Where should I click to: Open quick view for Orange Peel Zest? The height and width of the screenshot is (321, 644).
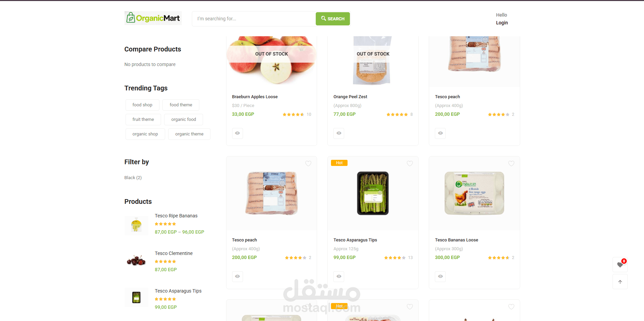click(339, 133)
